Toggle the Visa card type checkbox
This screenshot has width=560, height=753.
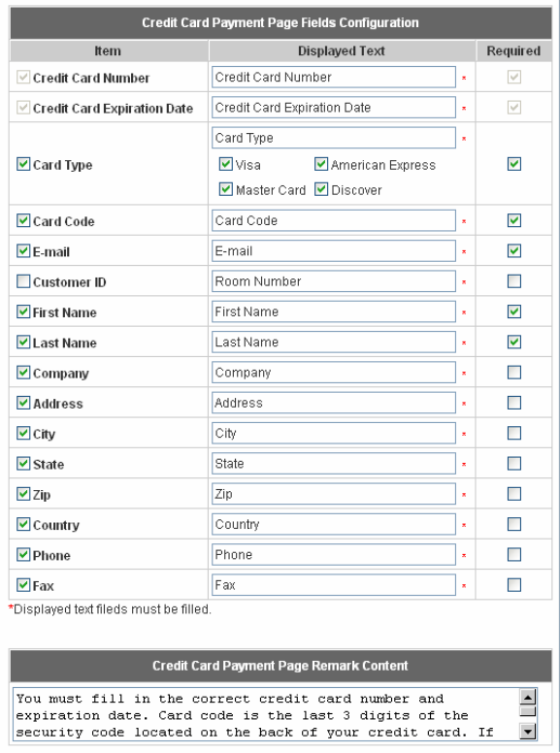pyautogui.click(x=226, y=164)
